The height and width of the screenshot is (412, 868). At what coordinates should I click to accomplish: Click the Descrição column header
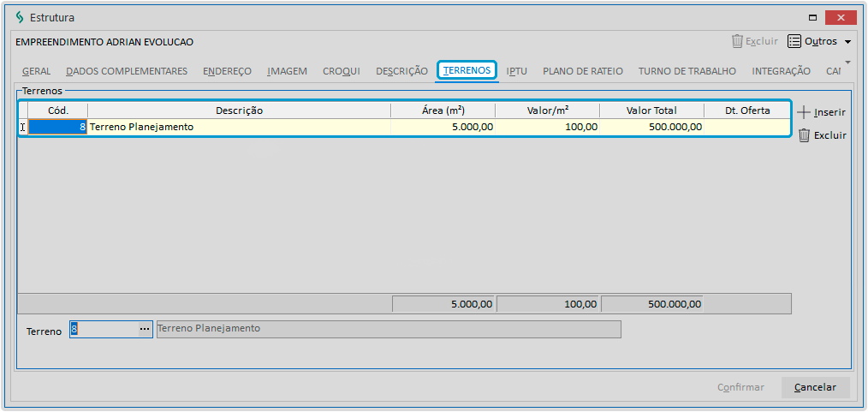tap(239, 110)
